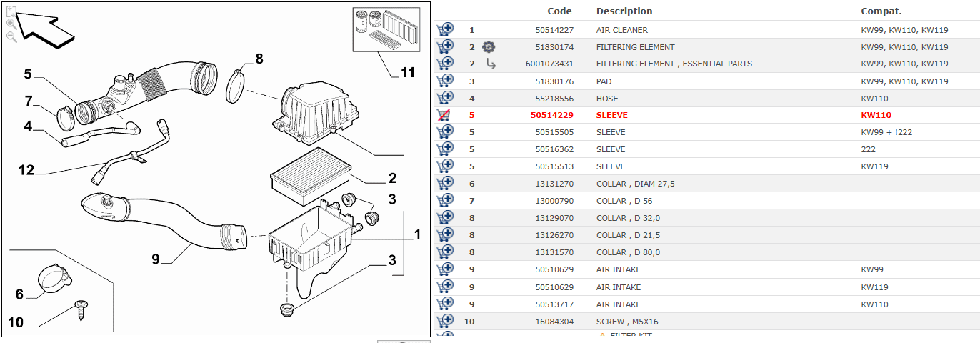Select the highlighted SLEEVE KW110 row

707,115
